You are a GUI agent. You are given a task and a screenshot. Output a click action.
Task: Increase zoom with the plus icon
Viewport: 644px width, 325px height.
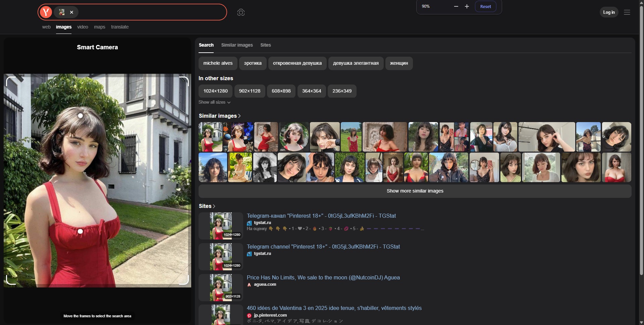pyautogui.click(x=467, y=6)
